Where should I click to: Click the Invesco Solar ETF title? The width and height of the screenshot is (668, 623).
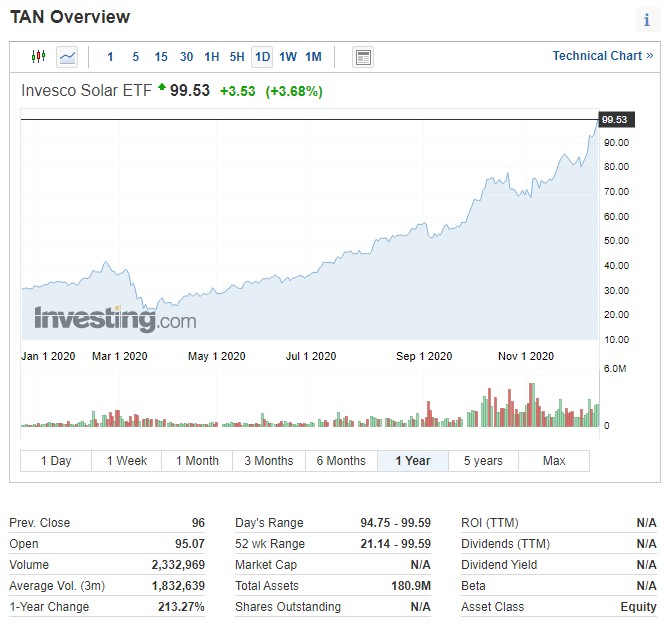(x=86, y=90)
